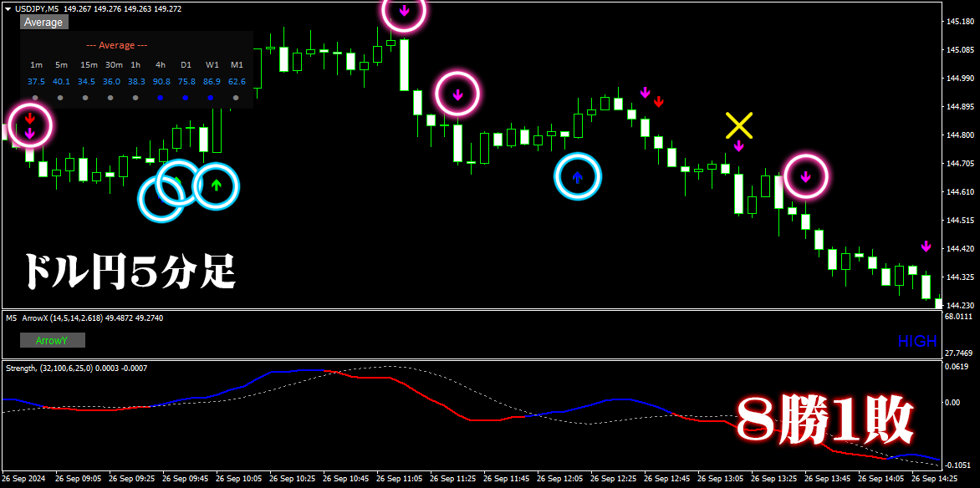The image size is (980, 488).
Task: Click the 26 Sep 09:05 time label
Action: (79, 479)
